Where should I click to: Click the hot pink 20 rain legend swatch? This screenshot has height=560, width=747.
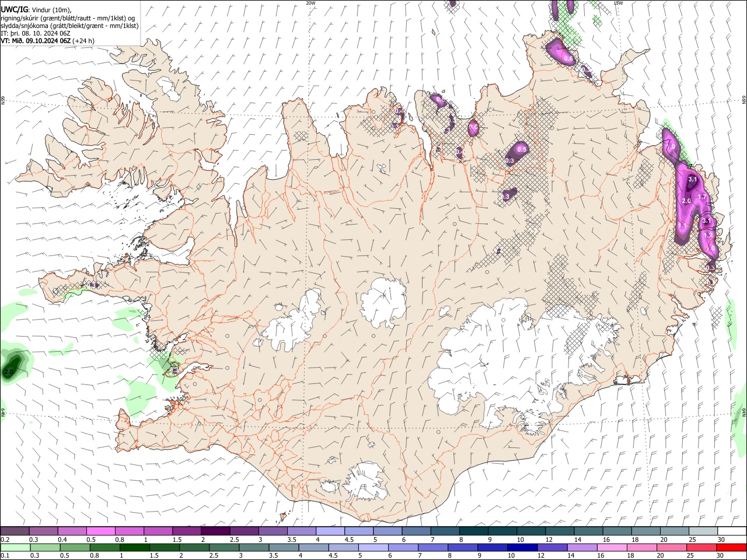[x=672, y=548]
